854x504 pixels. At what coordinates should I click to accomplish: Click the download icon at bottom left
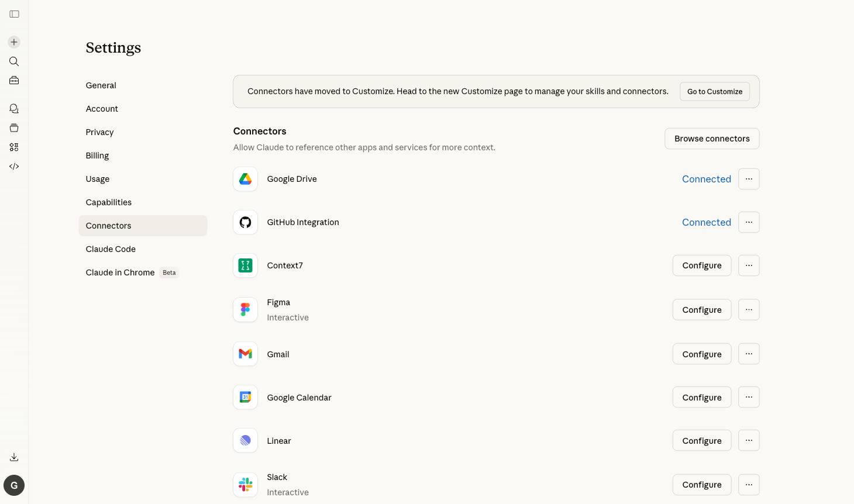pos(14,457)
